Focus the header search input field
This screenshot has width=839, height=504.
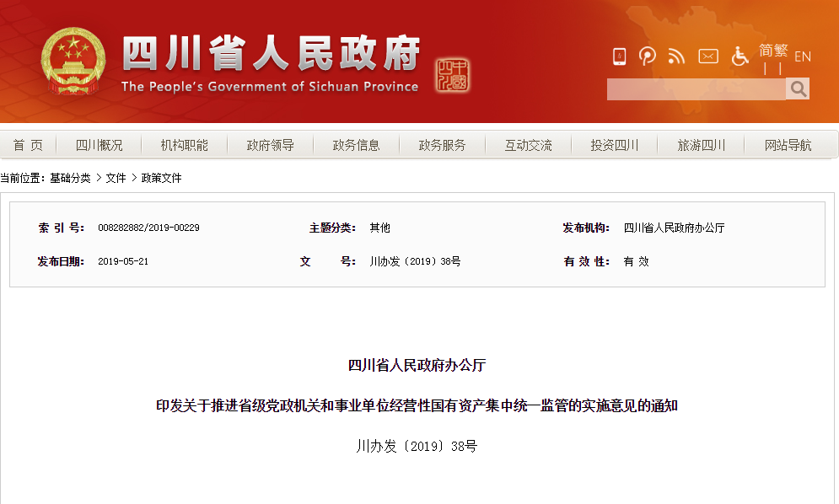pos(696,88)
